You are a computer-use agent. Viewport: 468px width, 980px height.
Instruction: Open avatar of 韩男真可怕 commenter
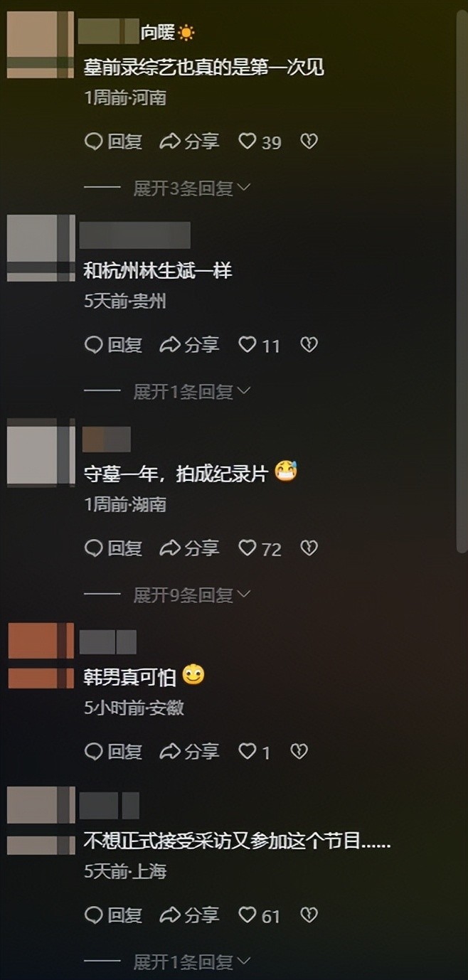click(41, 656)
